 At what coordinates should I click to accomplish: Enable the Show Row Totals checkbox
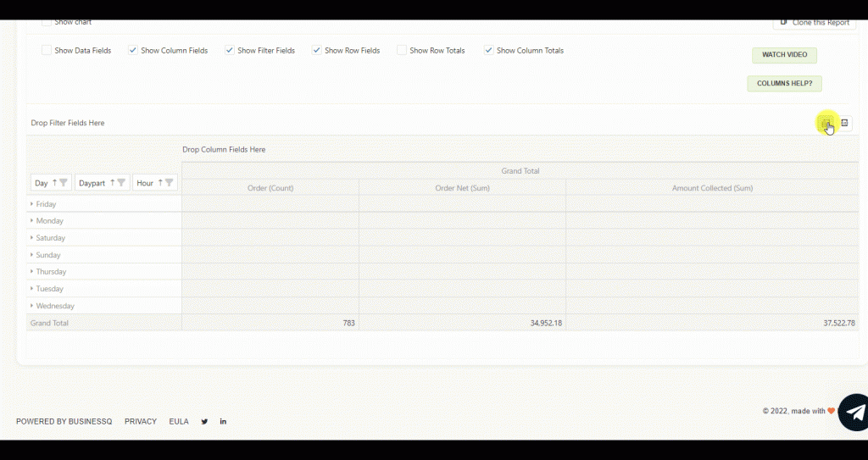click(x=402, y=50)
